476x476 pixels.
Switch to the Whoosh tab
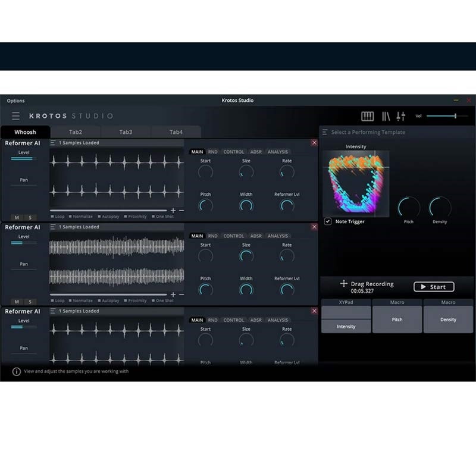pos(25,132)
